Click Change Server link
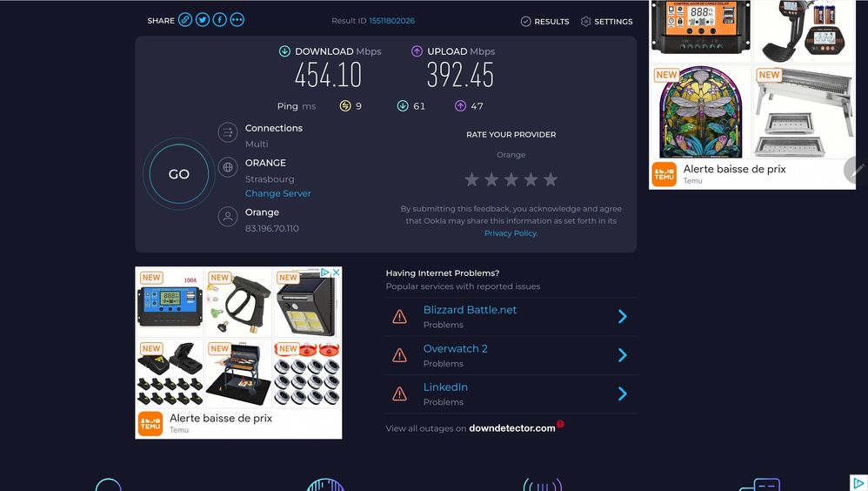Viewport: 868px width, 491px height. pyautogui.click(x=278, y=193)
